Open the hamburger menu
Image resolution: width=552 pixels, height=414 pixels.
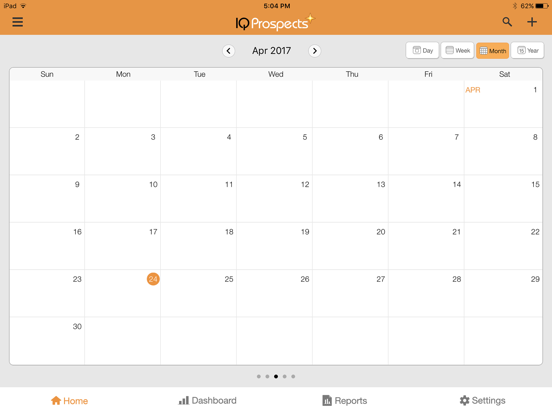point(18,22)
